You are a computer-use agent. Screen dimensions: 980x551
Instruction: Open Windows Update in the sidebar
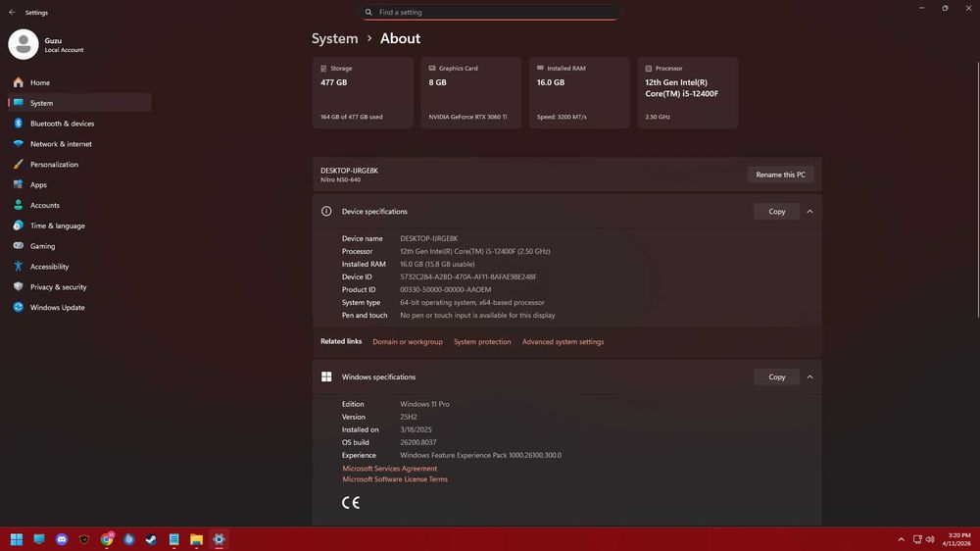tap(80, 307)
